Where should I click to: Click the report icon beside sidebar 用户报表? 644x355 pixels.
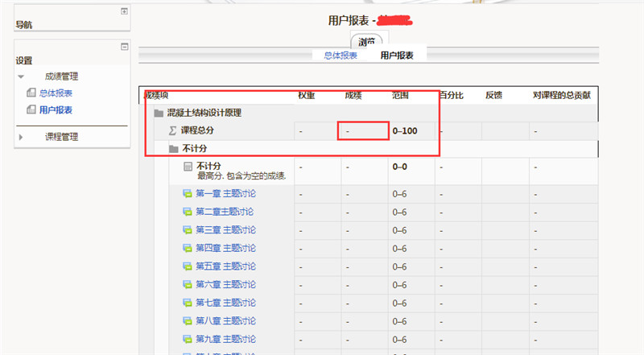tap(31, 110)
